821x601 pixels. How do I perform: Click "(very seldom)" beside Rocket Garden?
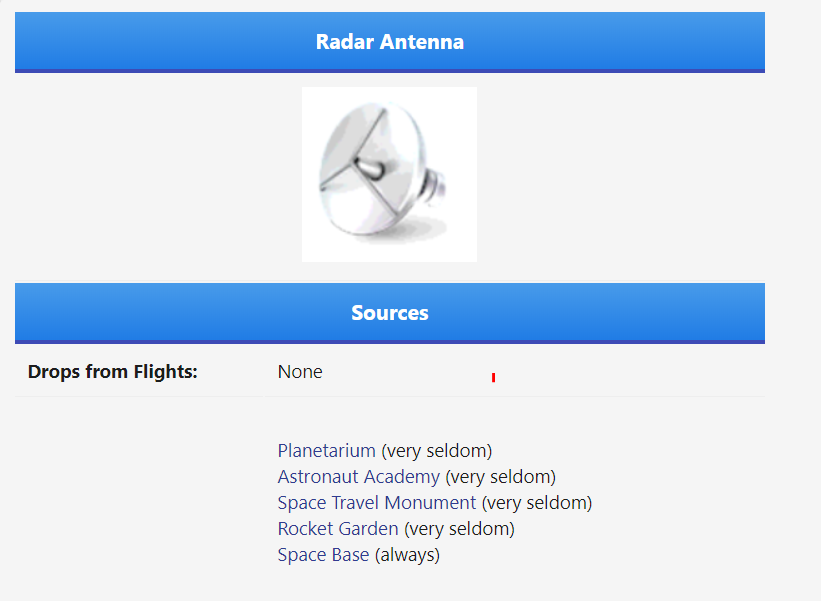coord(459,529)
